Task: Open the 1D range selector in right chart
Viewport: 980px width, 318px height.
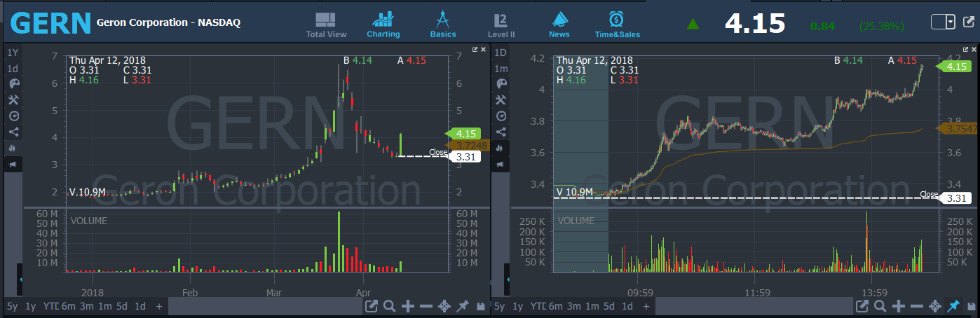Action: (501, 53)
